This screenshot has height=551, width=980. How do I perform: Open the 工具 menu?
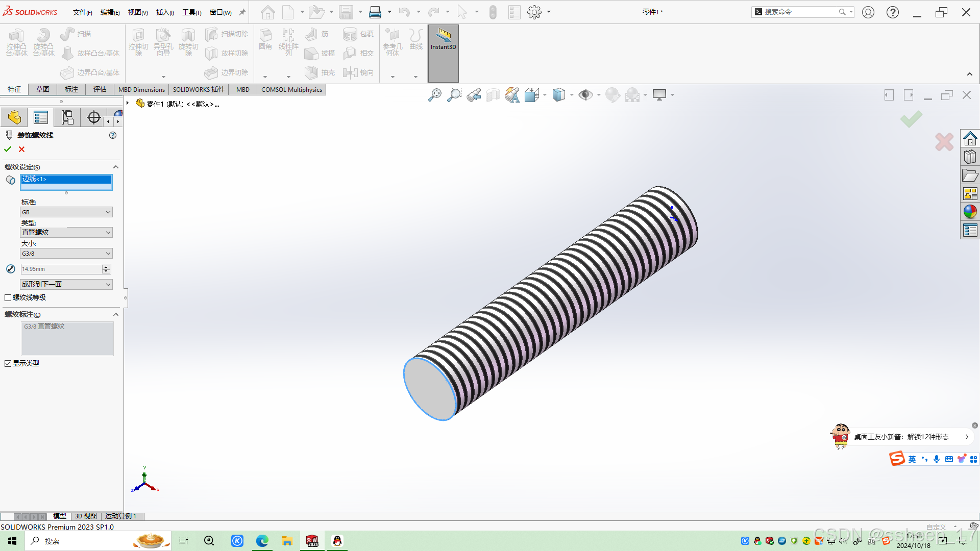tap(191, 12)
